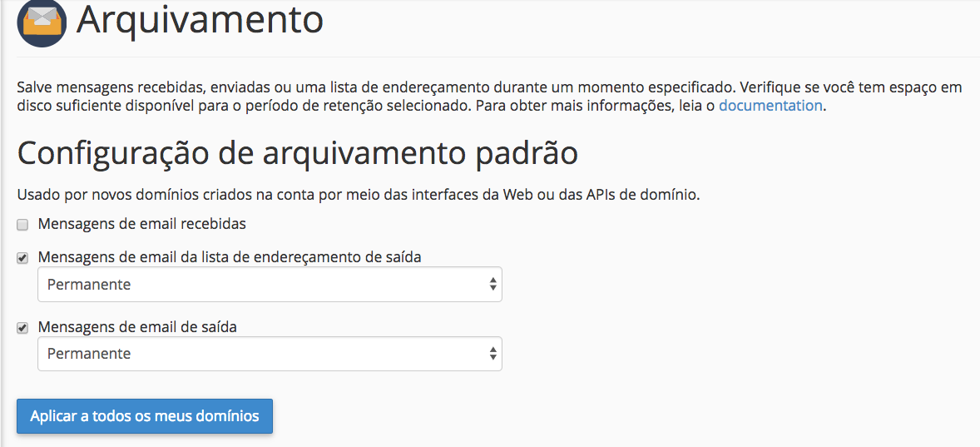The width and height of the screenshot is (980, 447).
Task: Click the up-down arrows of mailing list retention selector
Action: (493, 285)
